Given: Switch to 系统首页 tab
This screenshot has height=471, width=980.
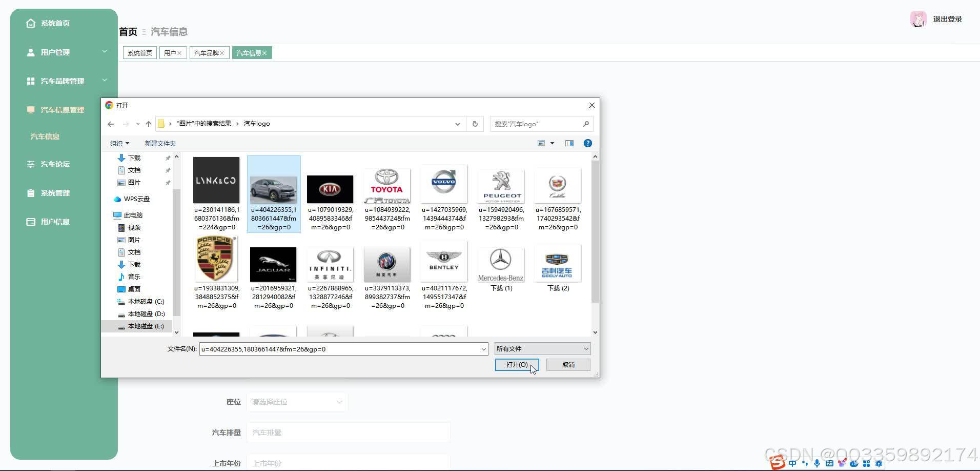Looking at the screenshot, I should [140, 53].
